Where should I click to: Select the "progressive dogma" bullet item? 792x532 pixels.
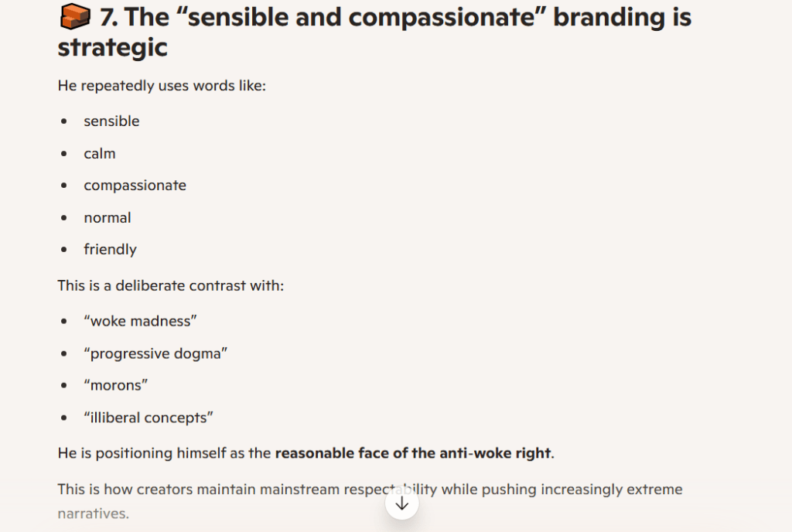[x=155, y=354]
